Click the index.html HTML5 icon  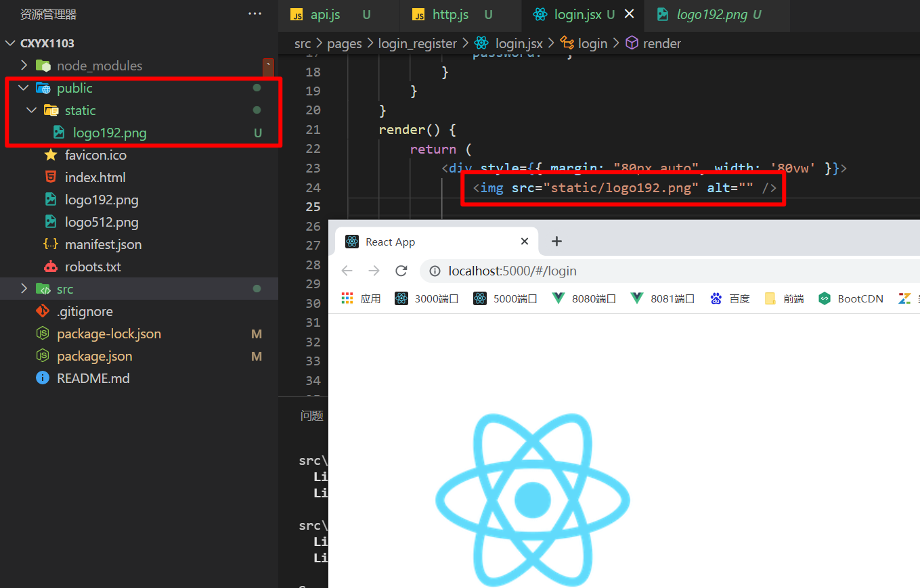click(x=50, y=177)
